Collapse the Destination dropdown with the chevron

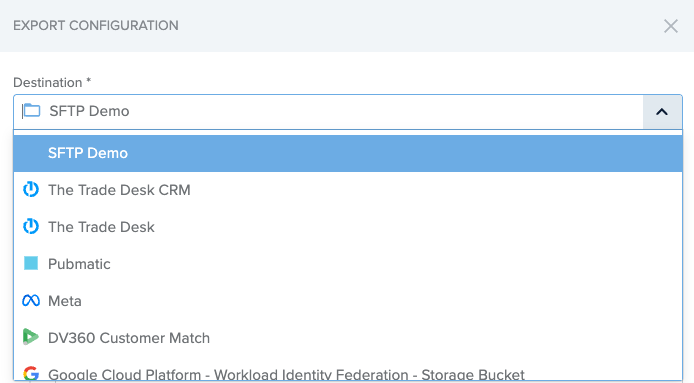point(662,112)
